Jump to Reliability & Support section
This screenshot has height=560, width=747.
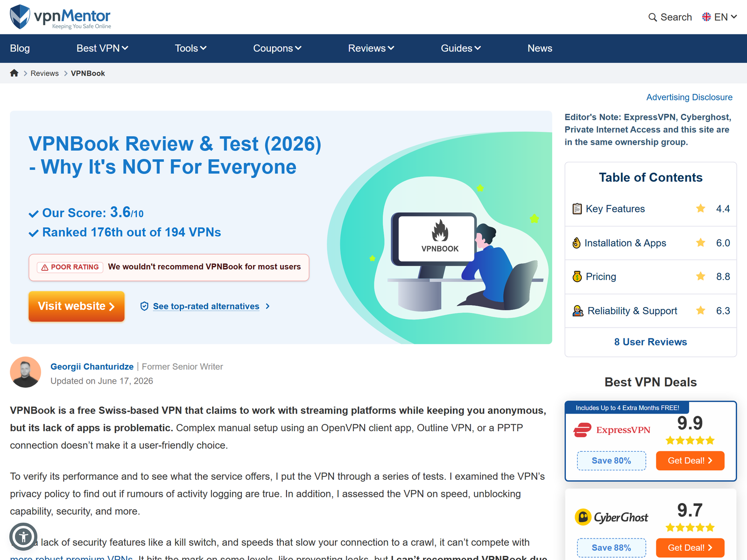coord(632,311)
